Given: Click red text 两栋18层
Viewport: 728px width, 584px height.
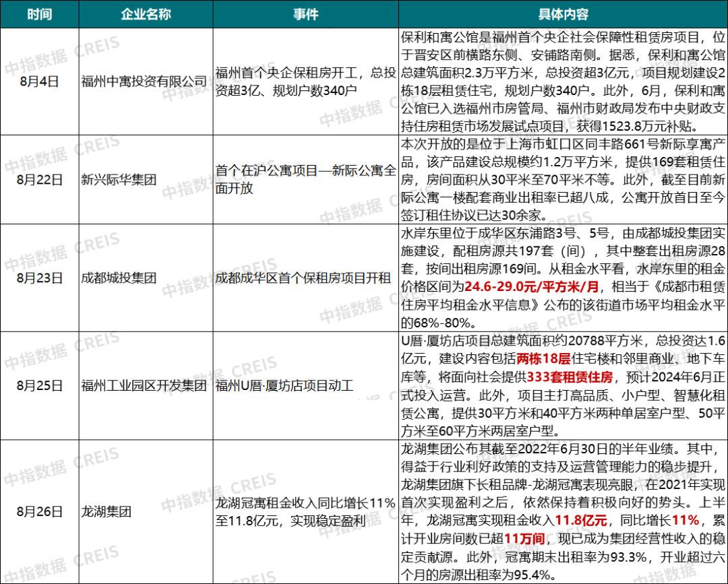Looking at the screenshot, I should (x=544, y=359).
